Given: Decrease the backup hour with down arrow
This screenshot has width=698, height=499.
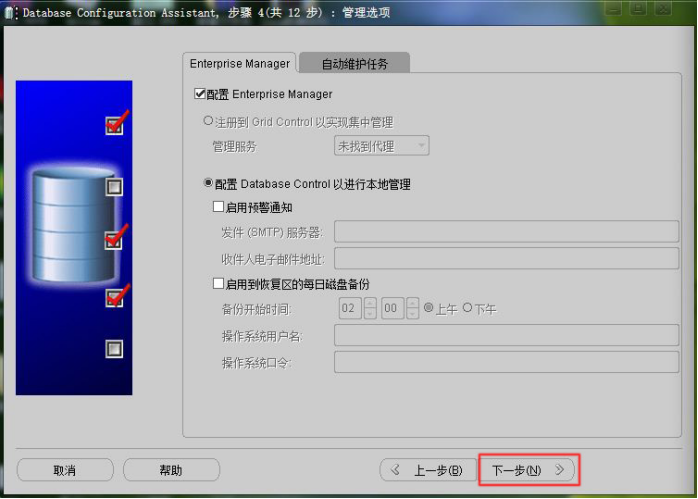Looking at the screenshot, I should pos(370,313).
